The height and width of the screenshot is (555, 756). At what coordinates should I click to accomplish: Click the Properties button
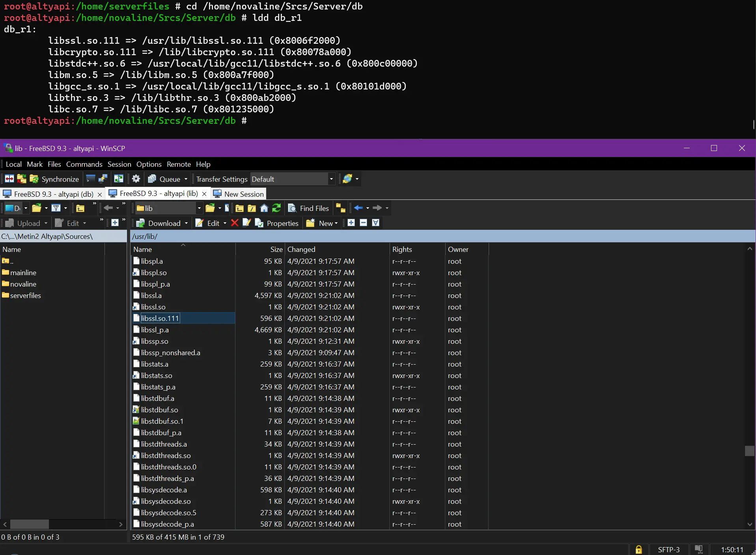277,223
